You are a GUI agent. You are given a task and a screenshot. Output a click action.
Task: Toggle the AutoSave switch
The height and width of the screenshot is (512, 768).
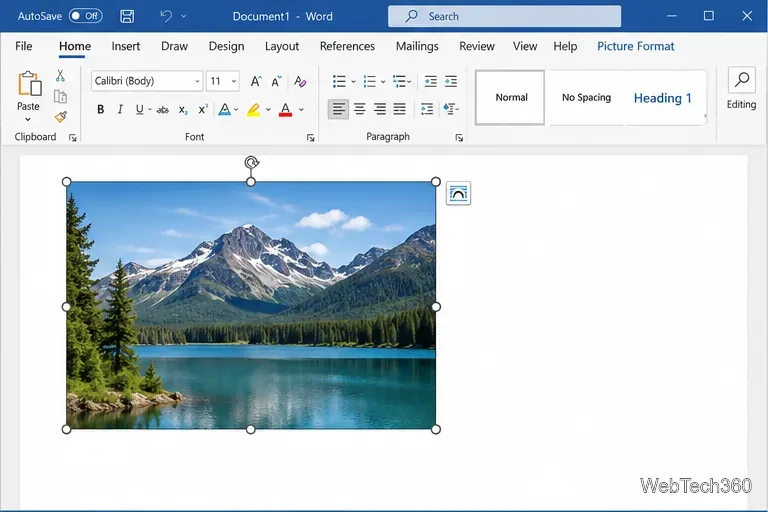[85, 16]
